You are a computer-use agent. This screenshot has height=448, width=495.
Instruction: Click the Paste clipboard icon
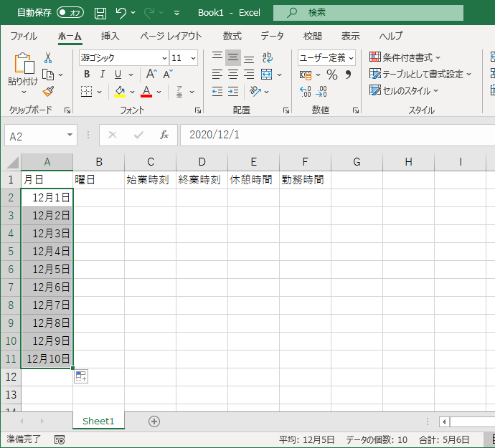(x=24, y=63)
